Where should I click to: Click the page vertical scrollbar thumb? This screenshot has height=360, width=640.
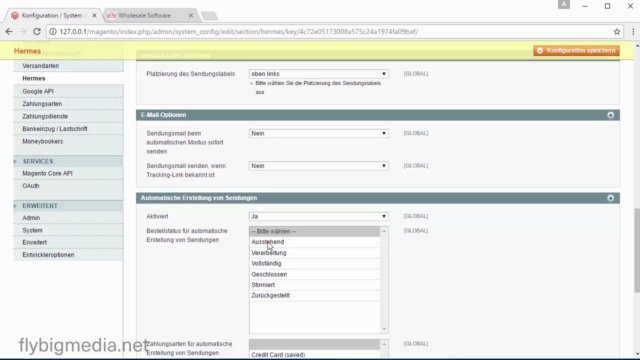point(637,250)
